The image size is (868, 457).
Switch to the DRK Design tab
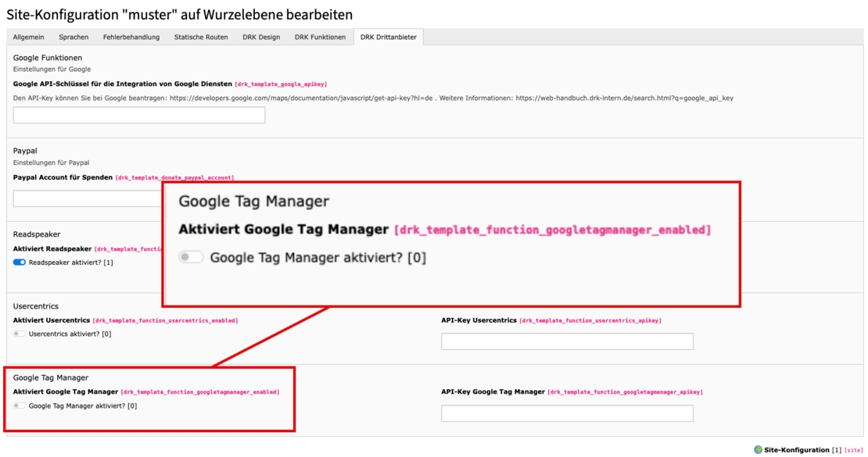(260, 37)
